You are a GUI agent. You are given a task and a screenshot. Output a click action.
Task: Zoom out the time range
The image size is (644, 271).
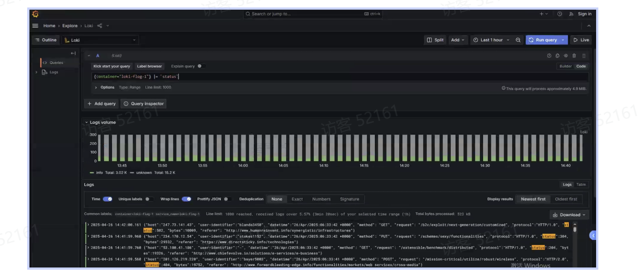[x=518, y=40]
